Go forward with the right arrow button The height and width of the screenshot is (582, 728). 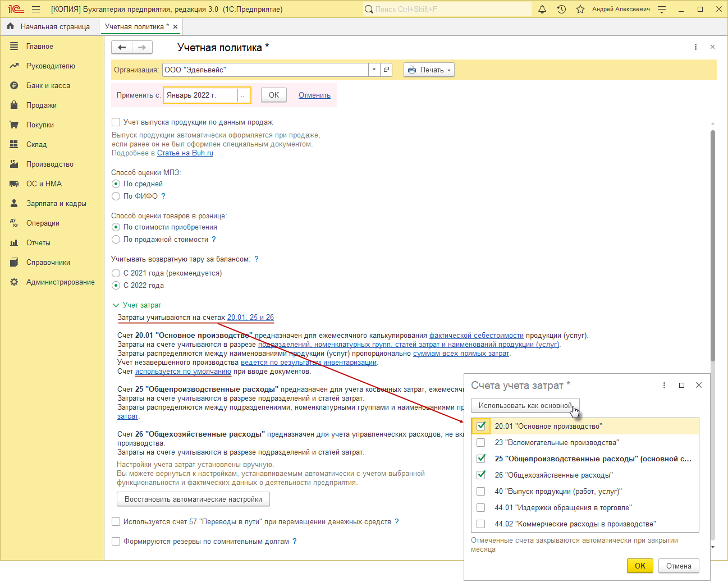tap(142, 48)
